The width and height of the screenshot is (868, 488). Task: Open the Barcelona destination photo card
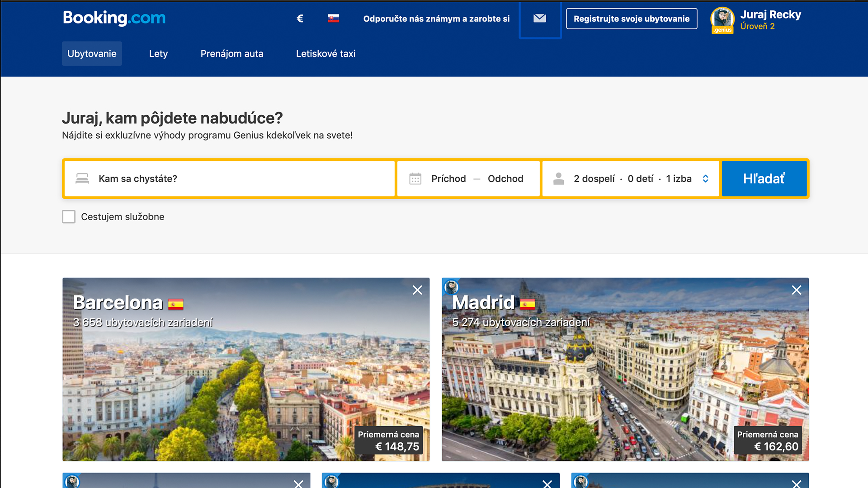click(246, 369)
